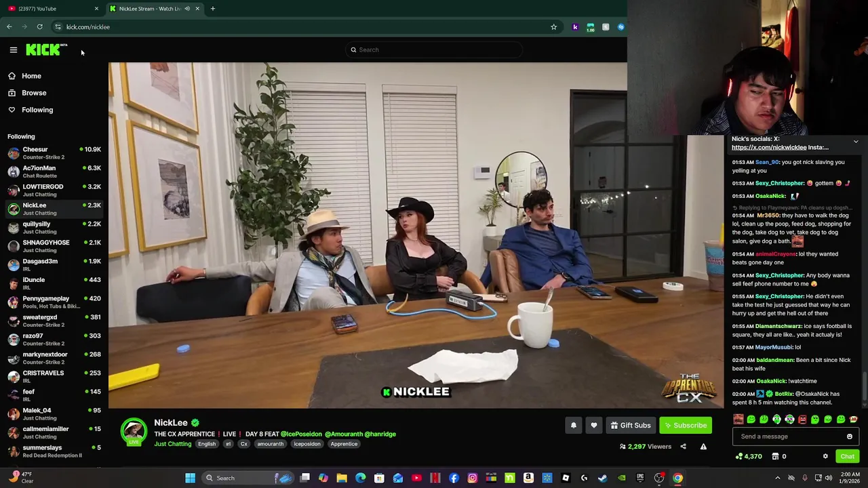Open Cheesur channel from Following list

54,153
